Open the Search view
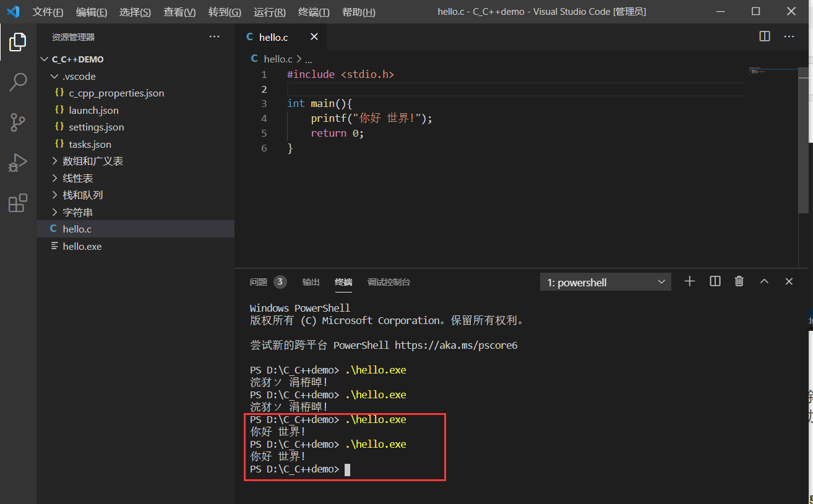Viewport: 813px width, 504px height. coord(18,81)
